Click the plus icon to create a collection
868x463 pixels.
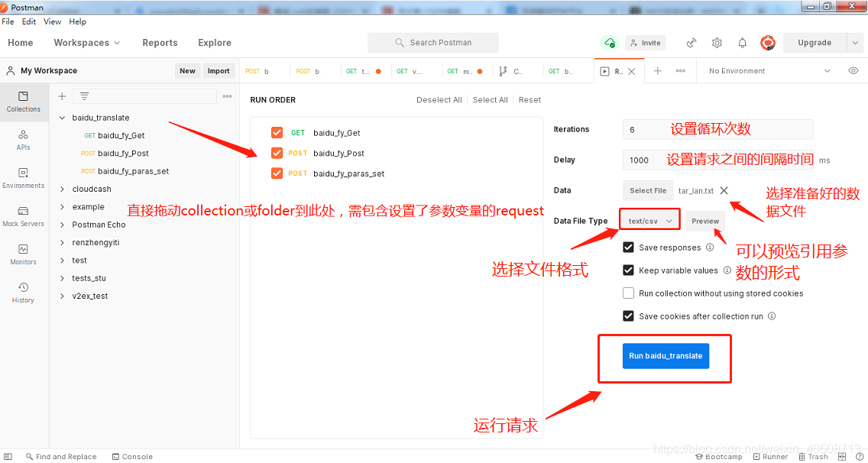pos(62,96)
